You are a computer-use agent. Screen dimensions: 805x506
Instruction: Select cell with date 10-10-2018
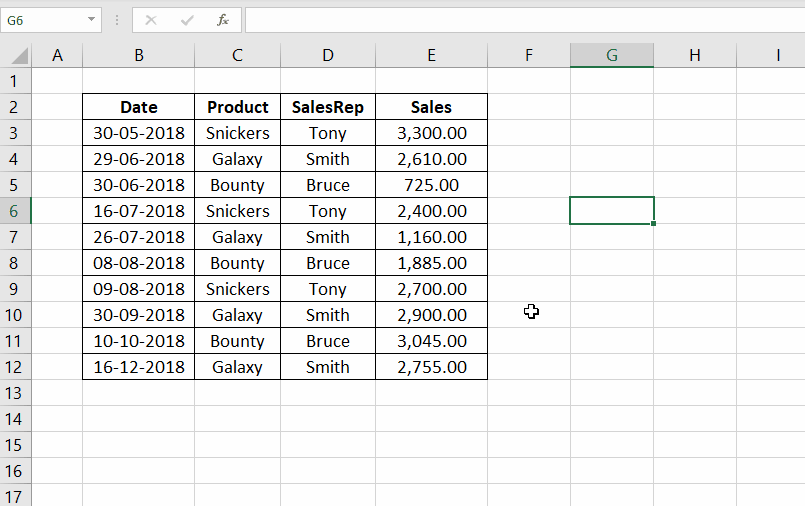coord(139,341)
